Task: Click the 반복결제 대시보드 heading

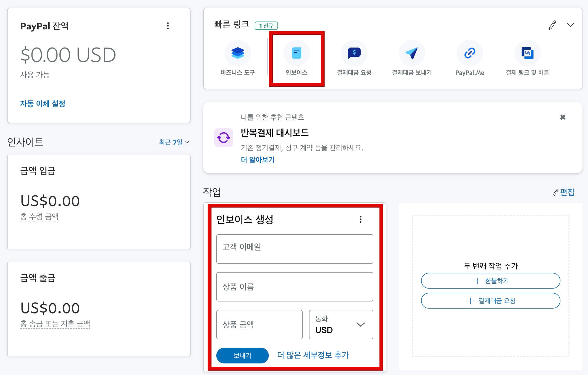Action: pyautogui.click(x=275, y=133)
